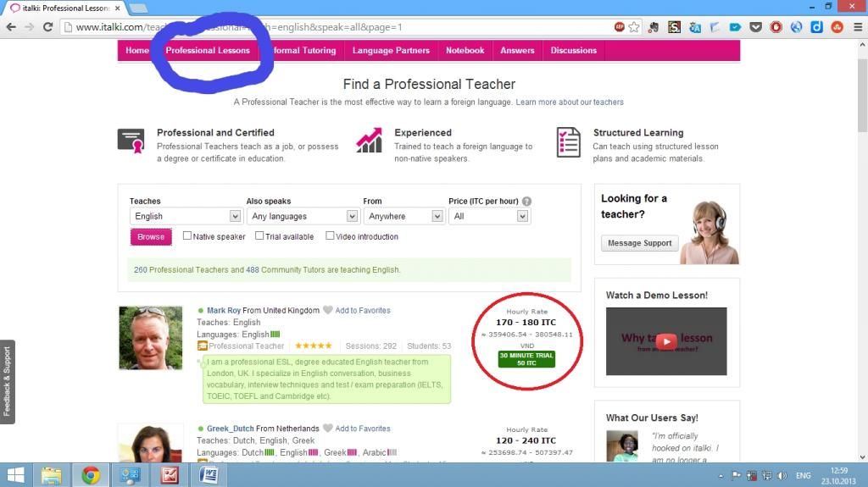Click the red hand stop extension icon
Screen dimensions: 868x487
[x=776, y=27]
